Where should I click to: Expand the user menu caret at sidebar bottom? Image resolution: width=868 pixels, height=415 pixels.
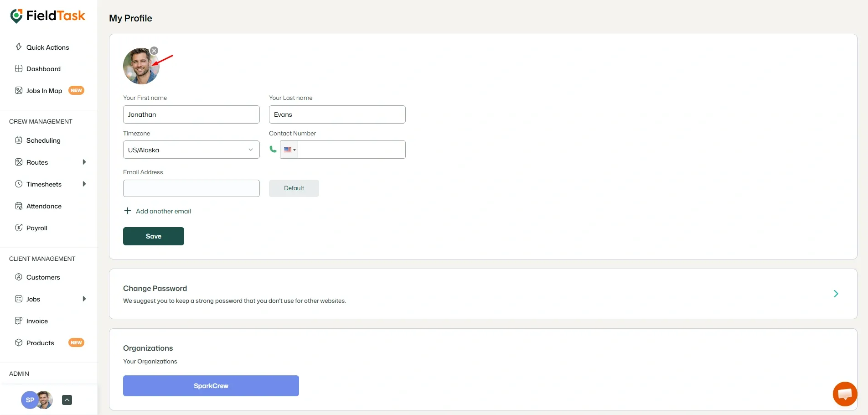pyautogui.click(x=67, y=400)
